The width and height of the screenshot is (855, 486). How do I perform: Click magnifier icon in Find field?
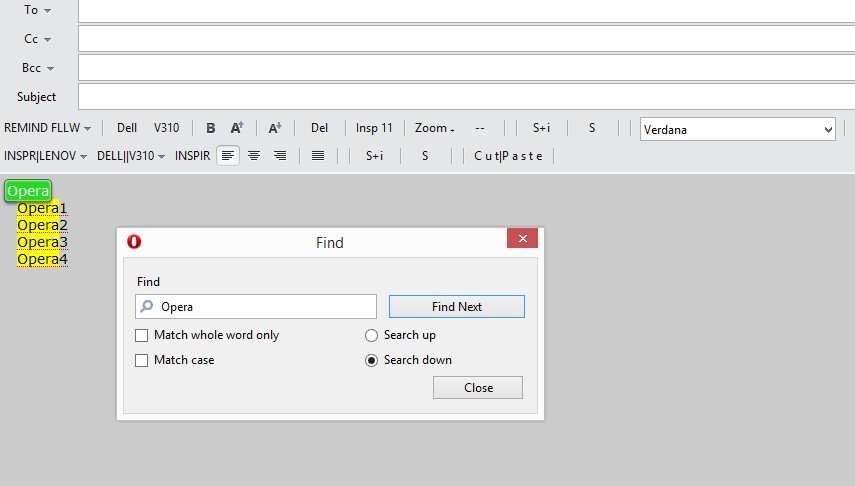pyautogui.click(x=147, y=306)
